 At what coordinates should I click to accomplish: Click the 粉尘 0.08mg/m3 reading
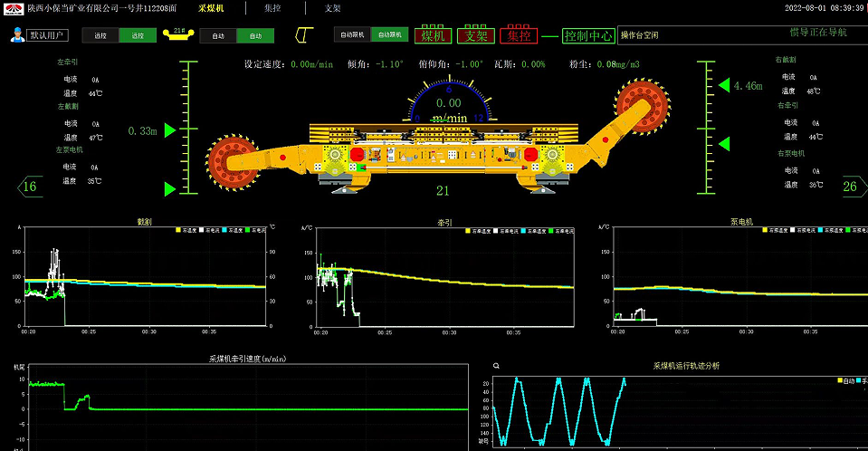605,64
